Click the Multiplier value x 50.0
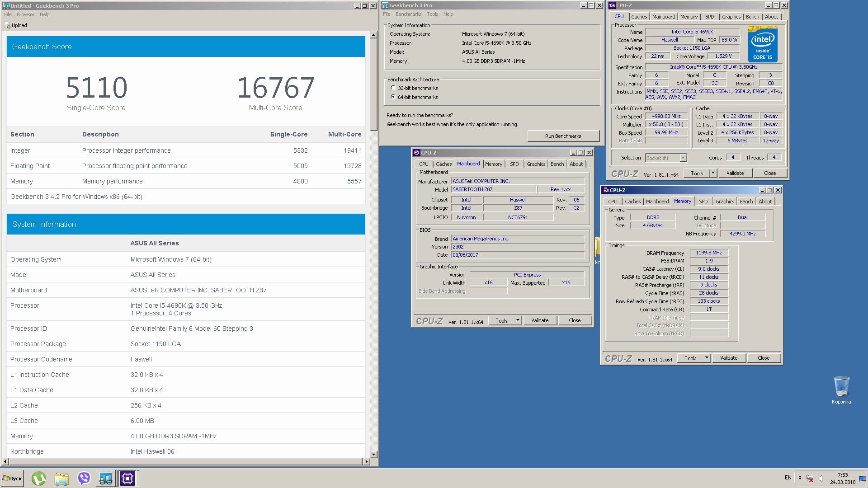 click(666, 124)
